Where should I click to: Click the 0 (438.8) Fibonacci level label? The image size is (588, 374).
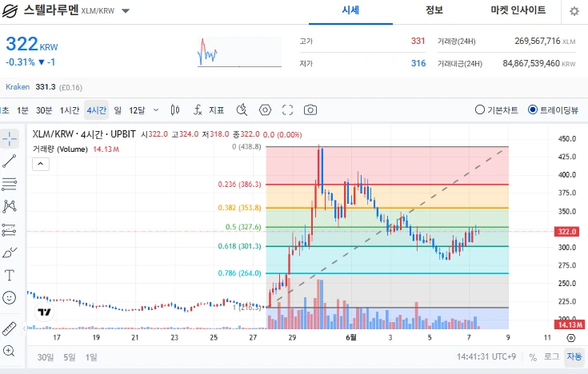(246, 146)
